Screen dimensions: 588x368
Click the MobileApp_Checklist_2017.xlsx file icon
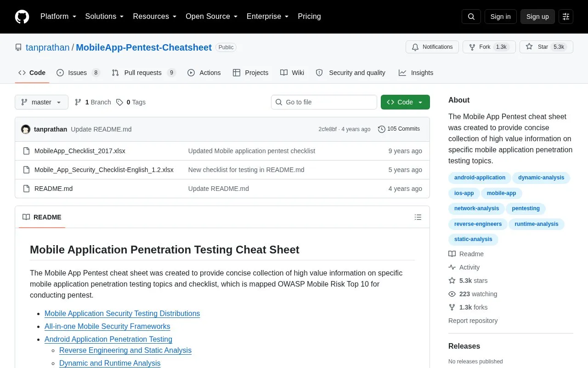point(26,151)
